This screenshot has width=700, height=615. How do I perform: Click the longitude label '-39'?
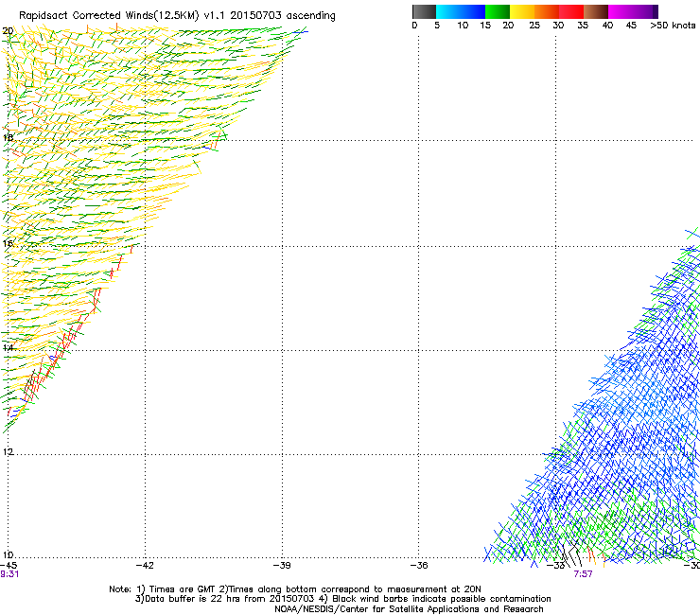tap(282, 566)
